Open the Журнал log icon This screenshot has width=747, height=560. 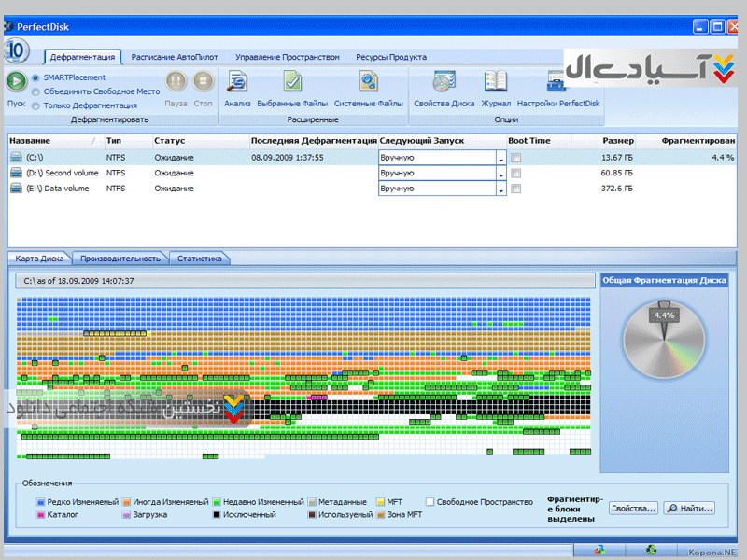pyautogui.click(x=496, y=82)
